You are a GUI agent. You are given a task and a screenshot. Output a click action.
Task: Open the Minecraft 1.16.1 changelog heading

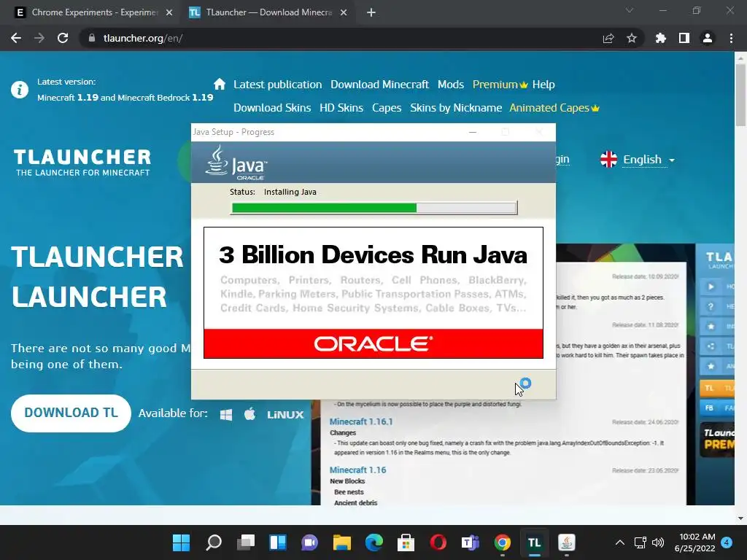coord(361,421)
